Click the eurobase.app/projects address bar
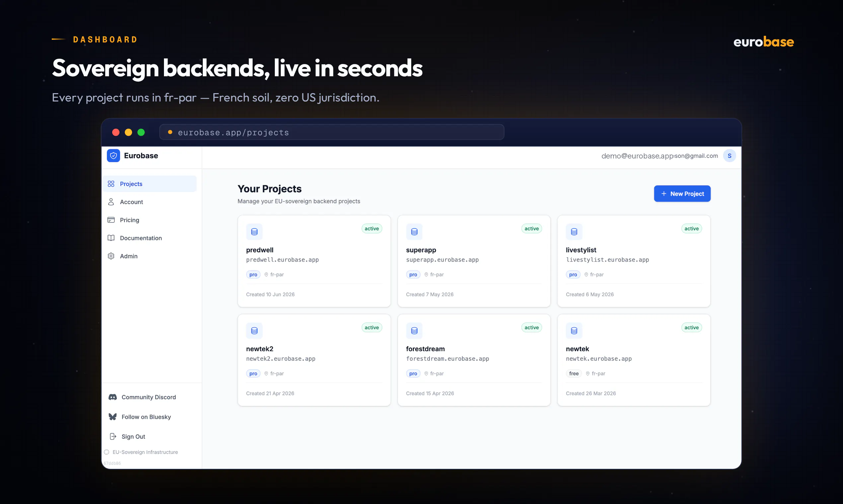Image resolution: width=843 pixels, height=504 pixels. [332, 132]
